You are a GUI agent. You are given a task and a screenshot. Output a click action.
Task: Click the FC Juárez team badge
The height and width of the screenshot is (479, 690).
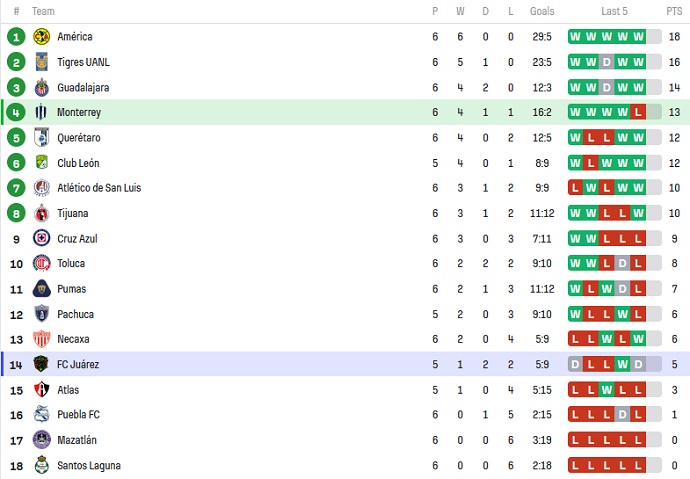tap(41, 364)
